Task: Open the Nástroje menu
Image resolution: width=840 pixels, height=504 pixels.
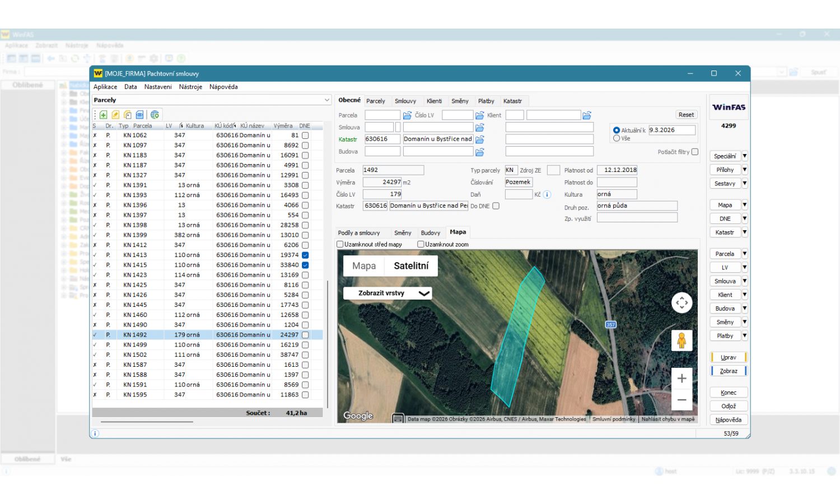Action: (x=190, y=87)
